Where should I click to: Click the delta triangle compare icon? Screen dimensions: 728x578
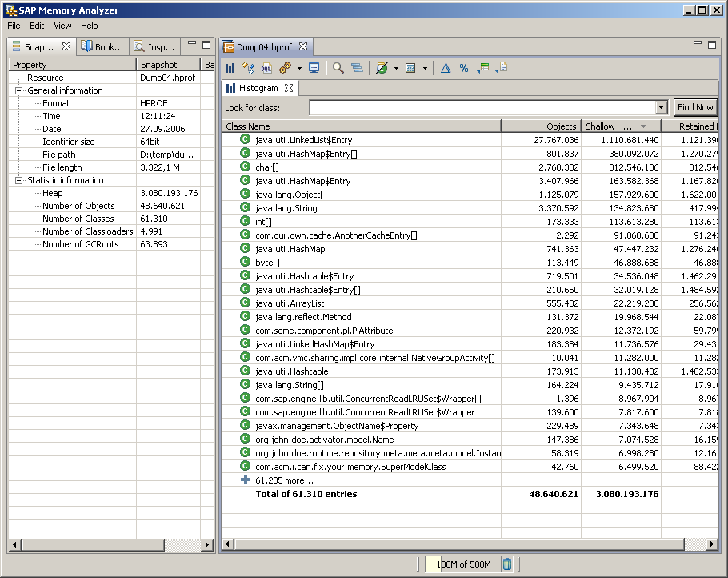[446, 68]
